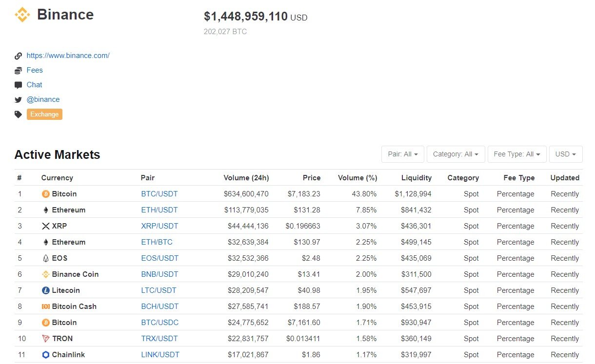Click the 202,027 BTC volume text
This screenshot has width=595, height=364.
coord(225,32)
